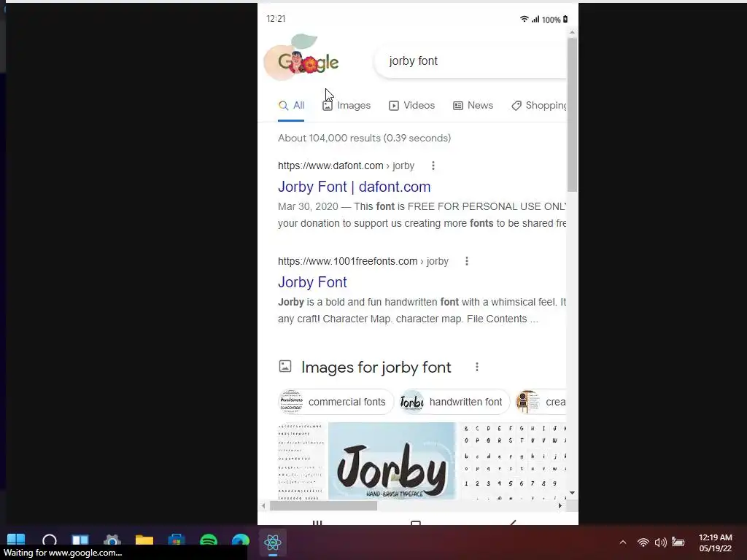Click the https://www.dafont.com URL text

pyautogui.click(x=330, y=166)
